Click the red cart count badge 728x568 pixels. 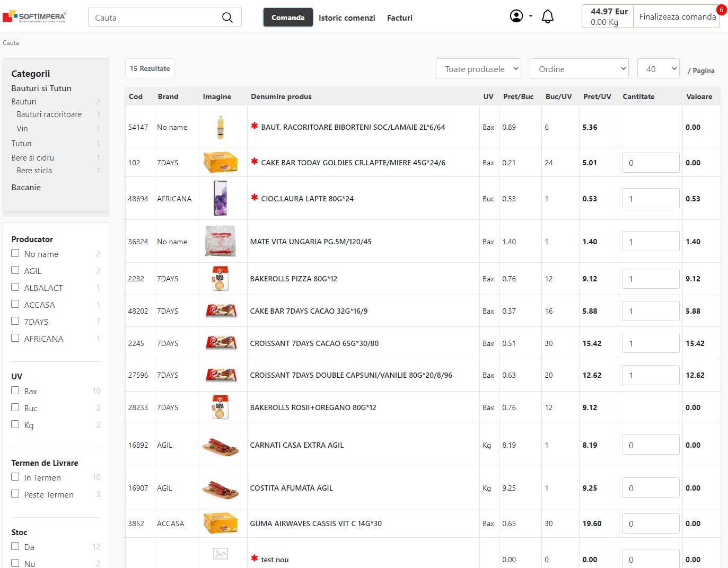721,10
